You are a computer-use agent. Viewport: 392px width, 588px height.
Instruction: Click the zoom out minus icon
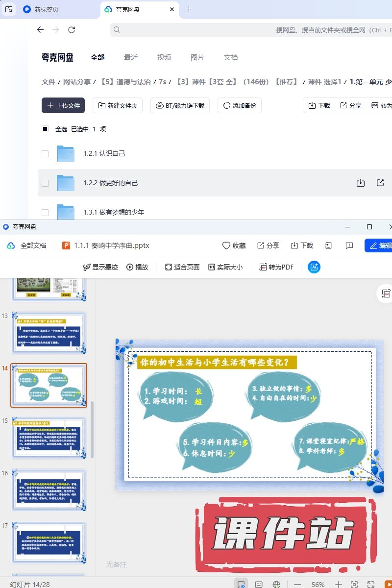click(297, 585)
